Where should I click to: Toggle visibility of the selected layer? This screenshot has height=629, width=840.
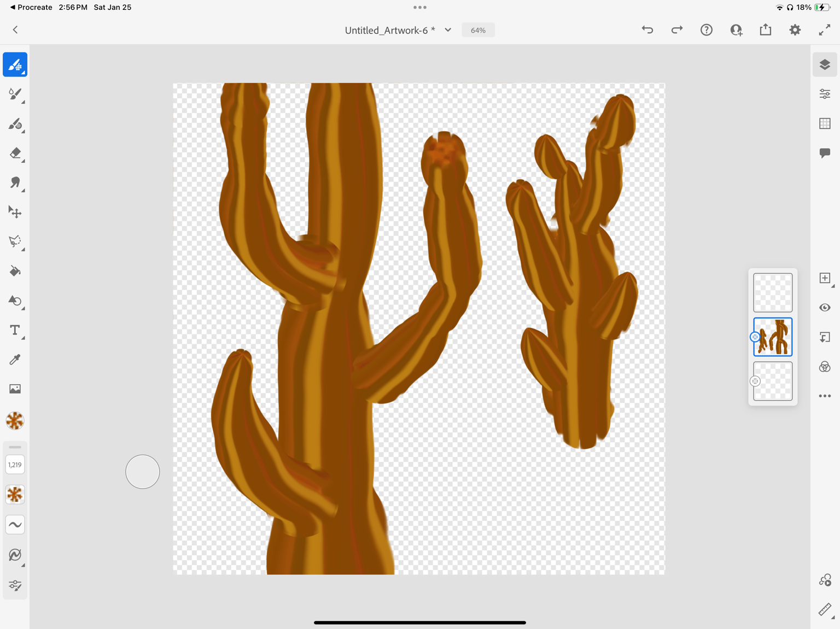(825, 308)
